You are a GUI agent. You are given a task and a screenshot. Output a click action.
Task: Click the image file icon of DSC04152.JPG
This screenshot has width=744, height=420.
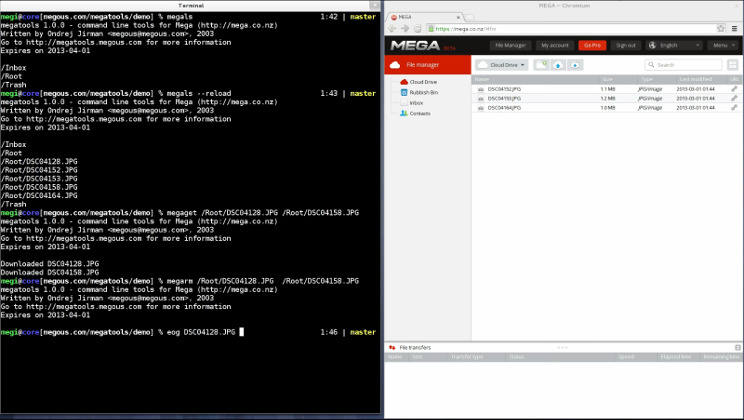click(x=481, y=89)
